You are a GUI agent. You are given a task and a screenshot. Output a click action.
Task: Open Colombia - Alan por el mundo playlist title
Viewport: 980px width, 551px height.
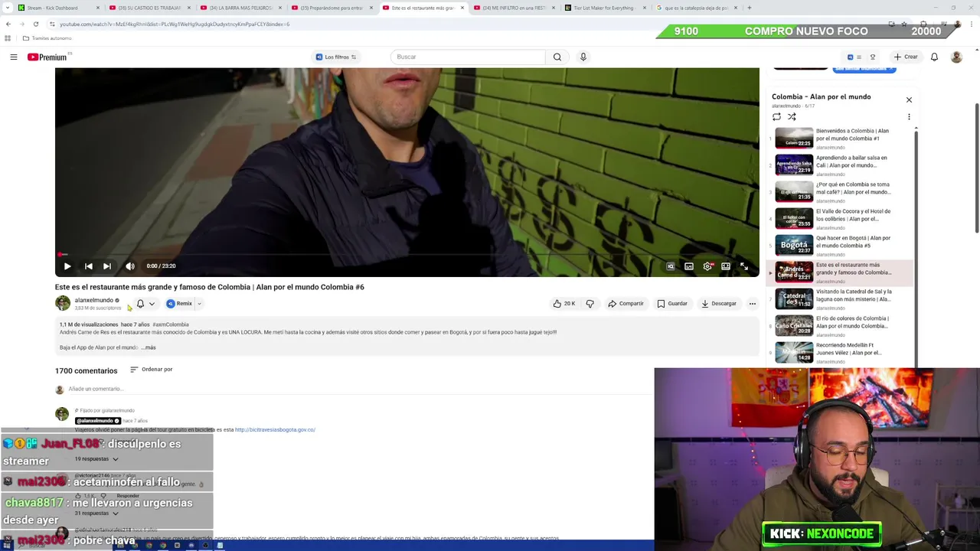click(x=821, y=97)
